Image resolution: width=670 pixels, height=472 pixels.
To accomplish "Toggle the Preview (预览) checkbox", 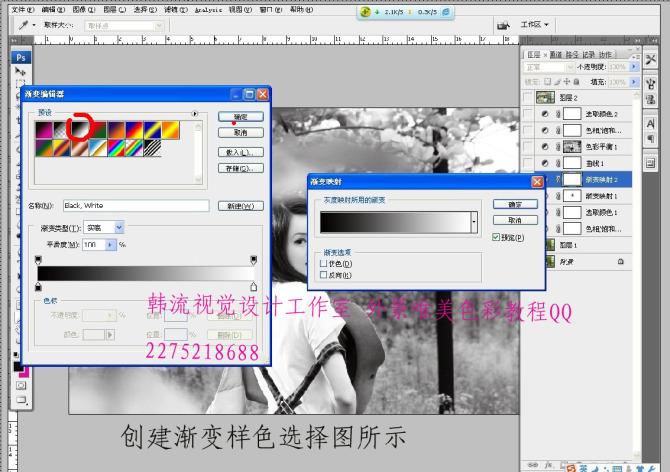I will click(496, 237).
